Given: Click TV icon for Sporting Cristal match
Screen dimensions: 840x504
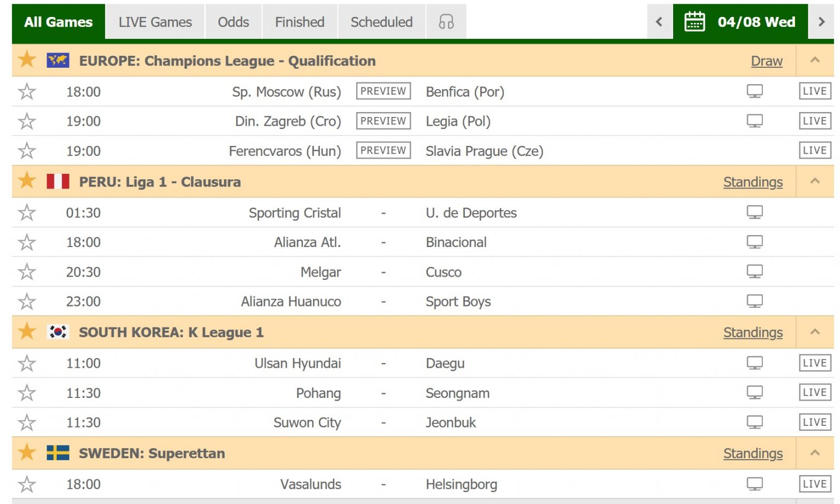Looking at the screenshot, I should (755, 212).
